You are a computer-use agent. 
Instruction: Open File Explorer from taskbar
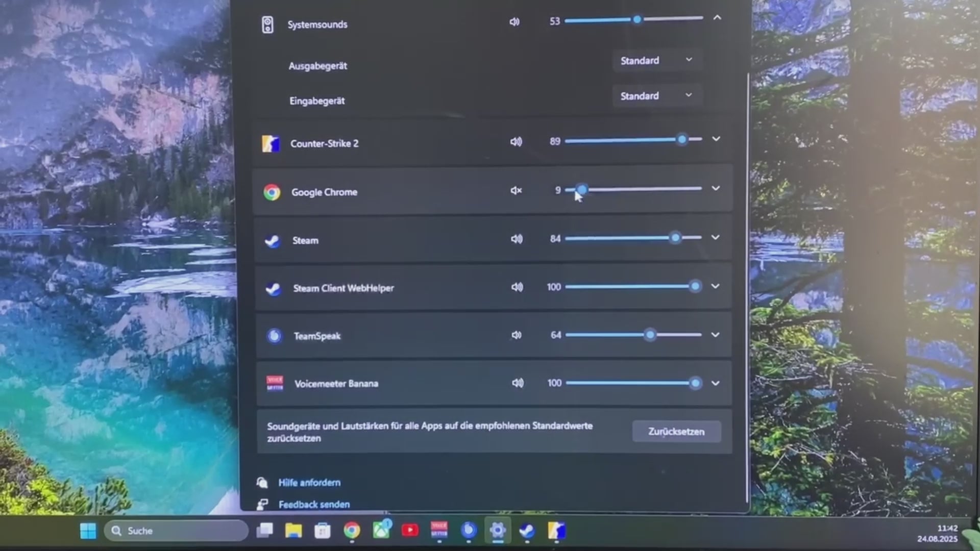pyautogui.click(x=293, y=531)
